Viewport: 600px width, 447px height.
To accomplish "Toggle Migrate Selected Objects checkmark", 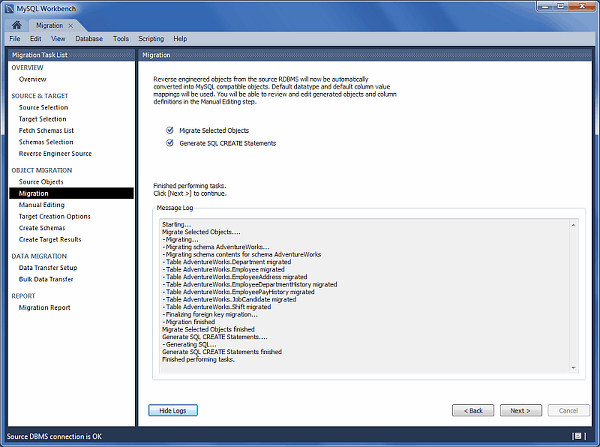I will (x=170, y=130).
